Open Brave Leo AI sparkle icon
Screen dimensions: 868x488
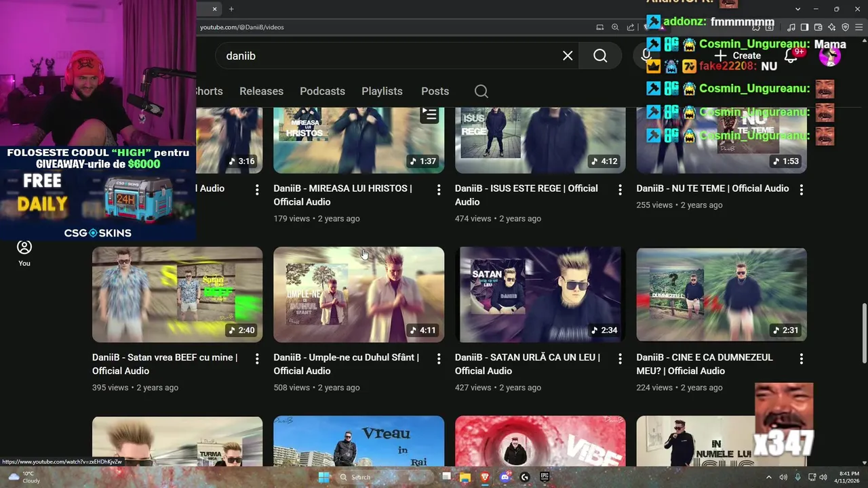pyautogui.click(x=832, y=27)
